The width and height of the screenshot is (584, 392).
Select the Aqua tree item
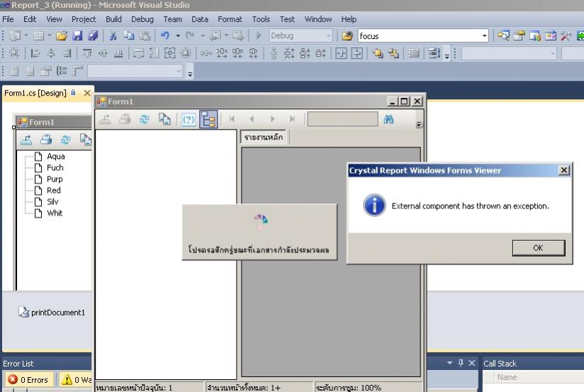(x=55, y=156)
